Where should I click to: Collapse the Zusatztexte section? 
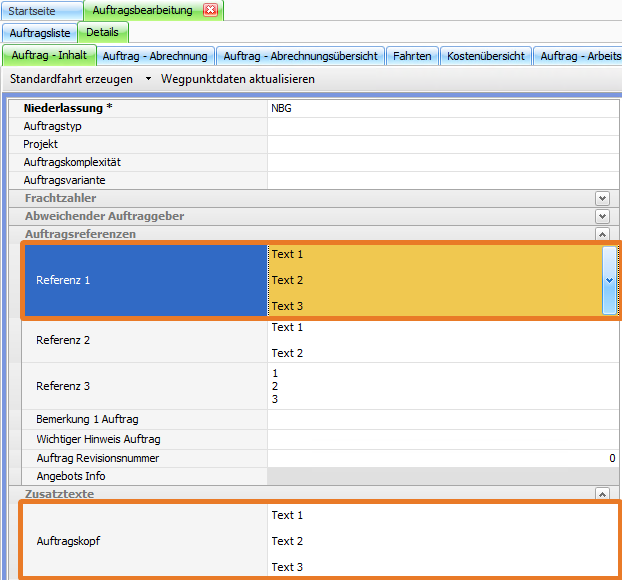(x=602, y=494)
